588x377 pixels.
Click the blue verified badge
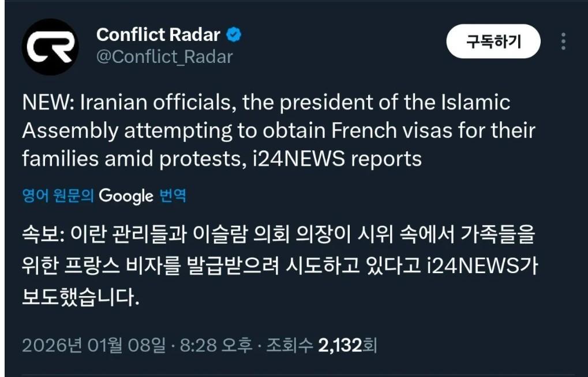pyautogui.click(x=233, y=35)
